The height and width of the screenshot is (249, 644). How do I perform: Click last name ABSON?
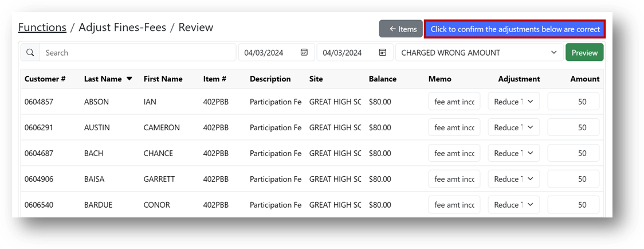click(96, 102)
